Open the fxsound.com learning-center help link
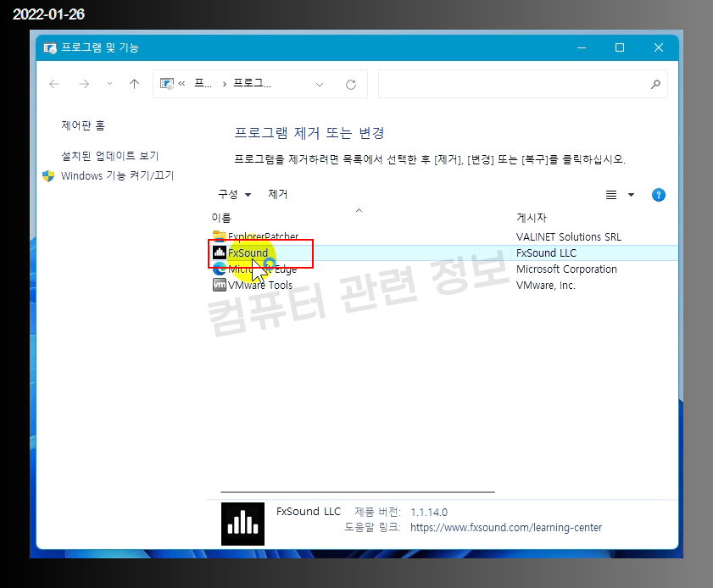Screen dimensions: 713x588 (x=506, y=528)
